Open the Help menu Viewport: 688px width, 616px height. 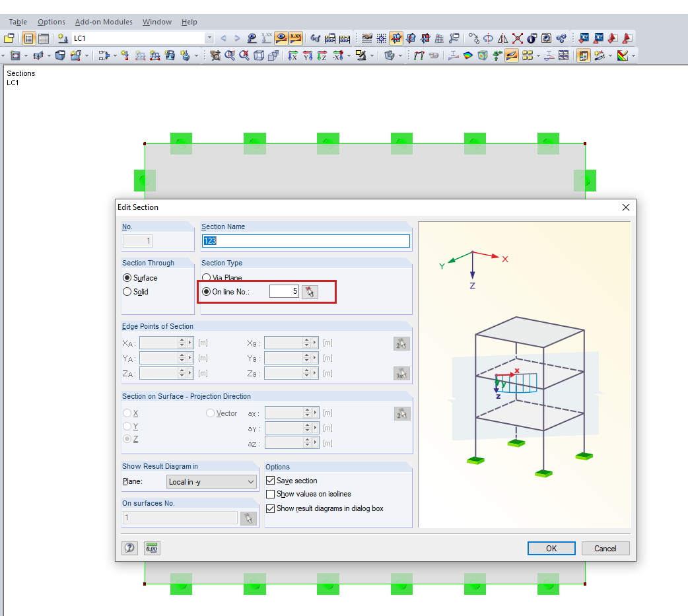click(x=189, y=22)
